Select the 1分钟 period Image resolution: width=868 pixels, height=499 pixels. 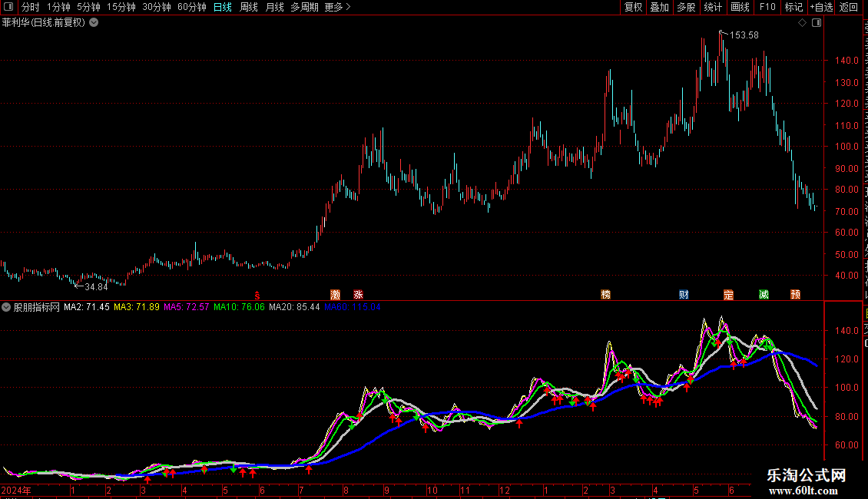58,7
